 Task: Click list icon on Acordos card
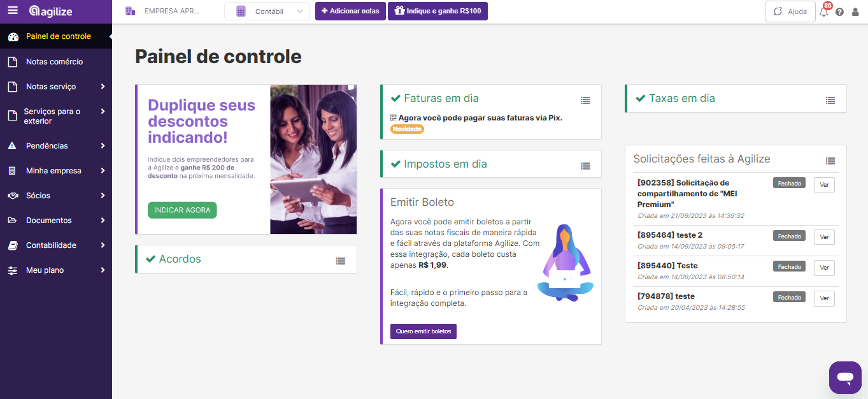[341, 261]
